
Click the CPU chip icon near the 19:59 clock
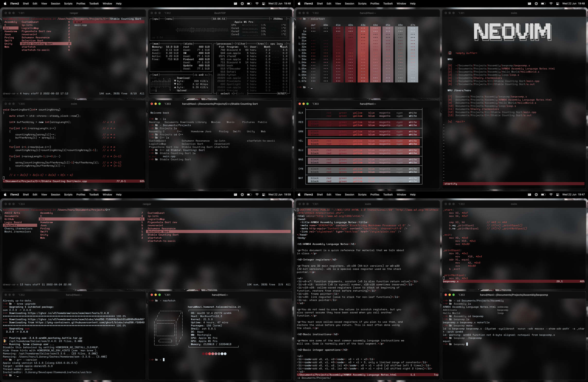click(x=242, y=195)
